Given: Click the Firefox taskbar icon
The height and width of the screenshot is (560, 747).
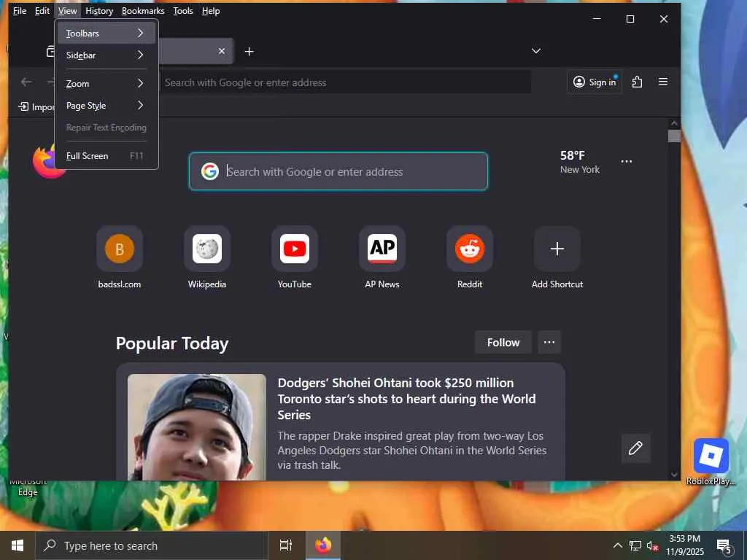Looking at the screenshot, I should (x=323, y=545).
